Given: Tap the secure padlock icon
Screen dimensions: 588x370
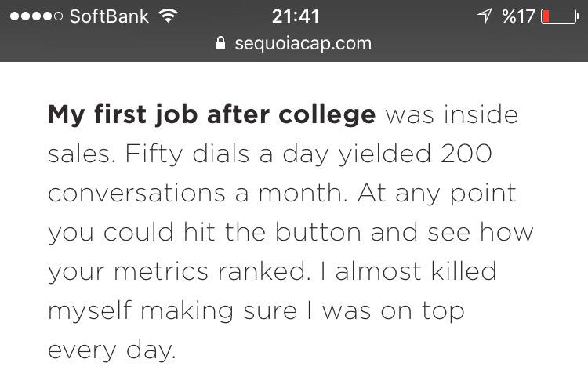Looking at the screenshot, I should pos(220,43).
